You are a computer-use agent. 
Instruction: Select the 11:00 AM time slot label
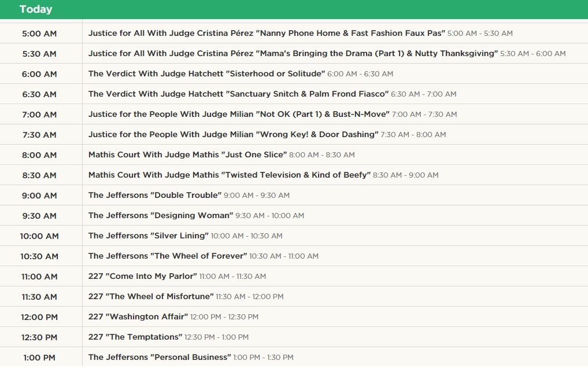[39, 277]
